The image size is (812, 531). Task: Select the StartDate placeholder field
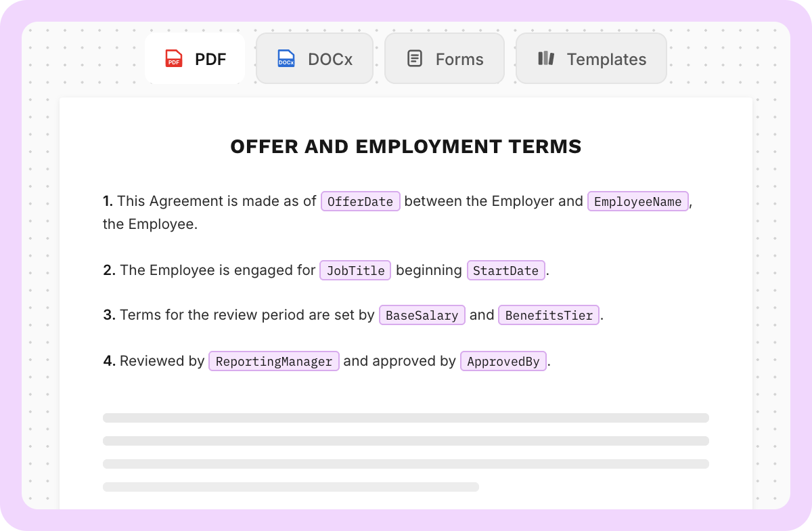click(x=506, y=270)
